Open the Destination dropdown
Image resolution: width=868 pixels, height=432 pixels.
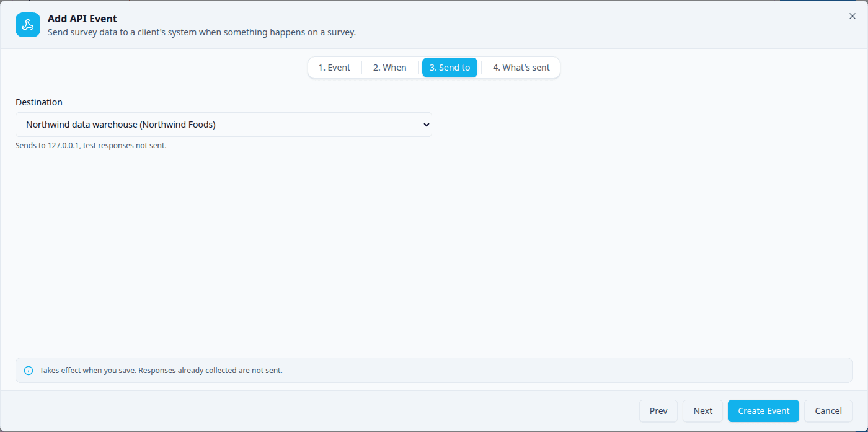tap(224, 125)
